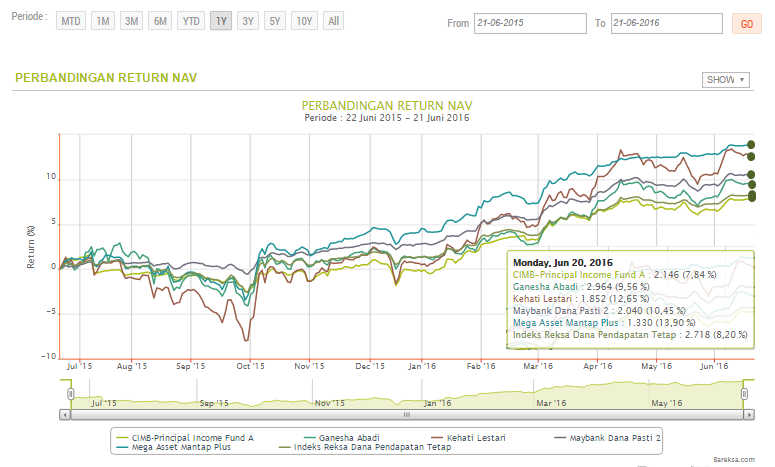
Task: Toggle Mega Asset Mantap Plus legend item
Action: (181, 448)
